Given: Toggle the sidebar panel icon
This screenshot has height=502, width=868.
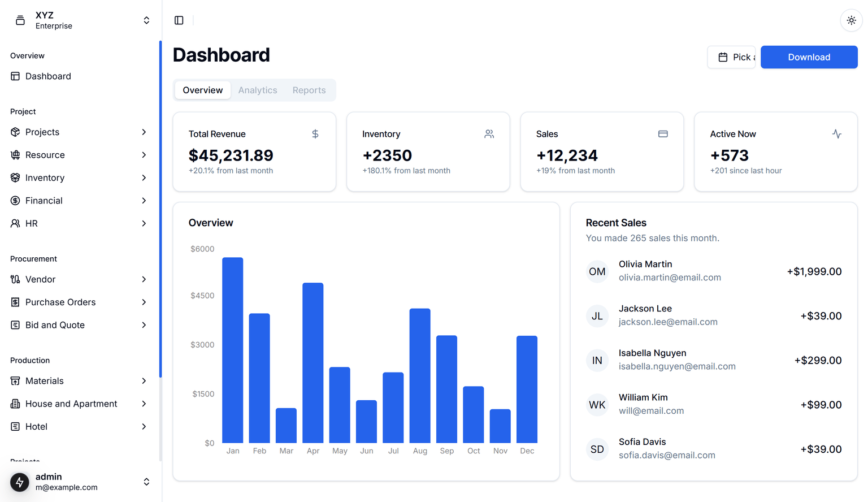Looking at the screenshot, I should [179, 20].
